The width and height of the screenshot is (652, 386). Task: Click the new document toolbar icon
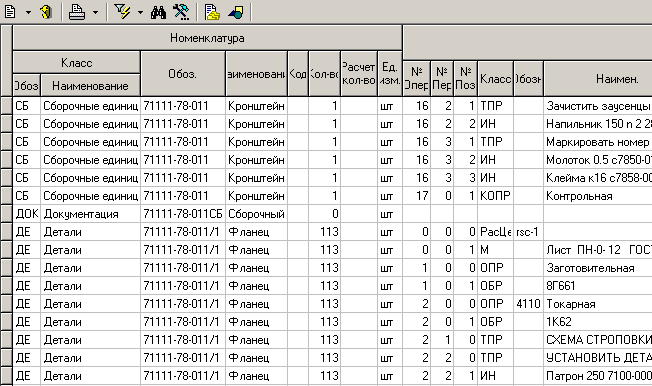pyautogui.click(x=10, y=11)
